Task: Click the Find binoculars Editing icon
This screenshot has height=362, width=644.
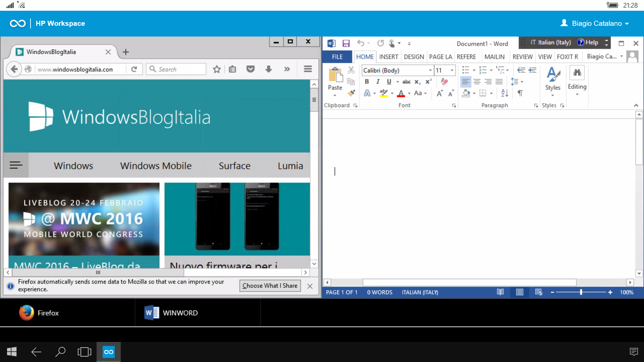Action: coord(577,72)
